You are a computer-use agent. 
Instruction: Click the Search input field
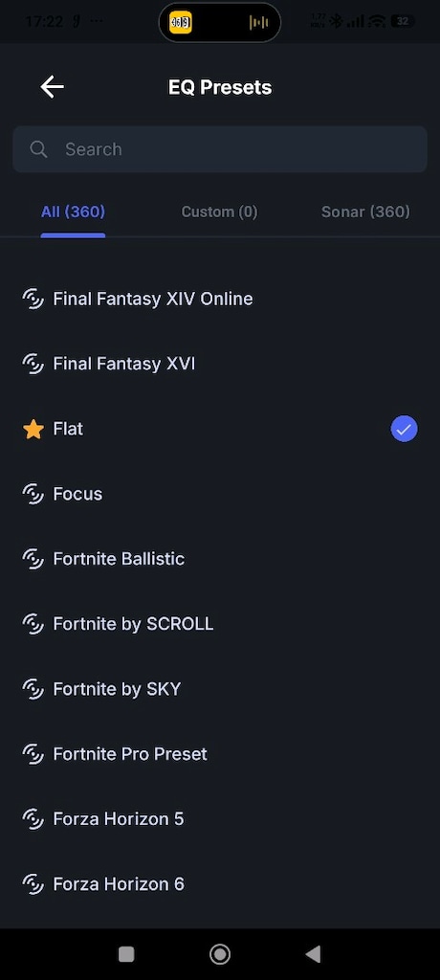tap(220, 149)
